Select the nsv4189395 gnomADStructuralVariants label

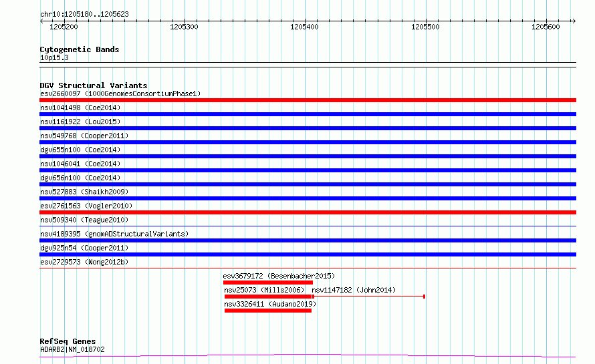(x=114, y=234)
